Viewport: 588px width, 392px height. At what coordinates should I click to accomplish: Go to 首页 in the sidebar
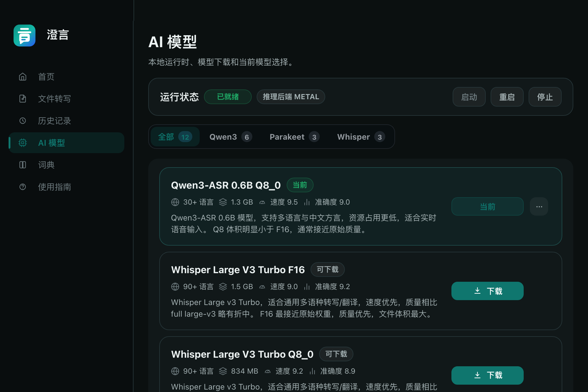click(66, 77)
